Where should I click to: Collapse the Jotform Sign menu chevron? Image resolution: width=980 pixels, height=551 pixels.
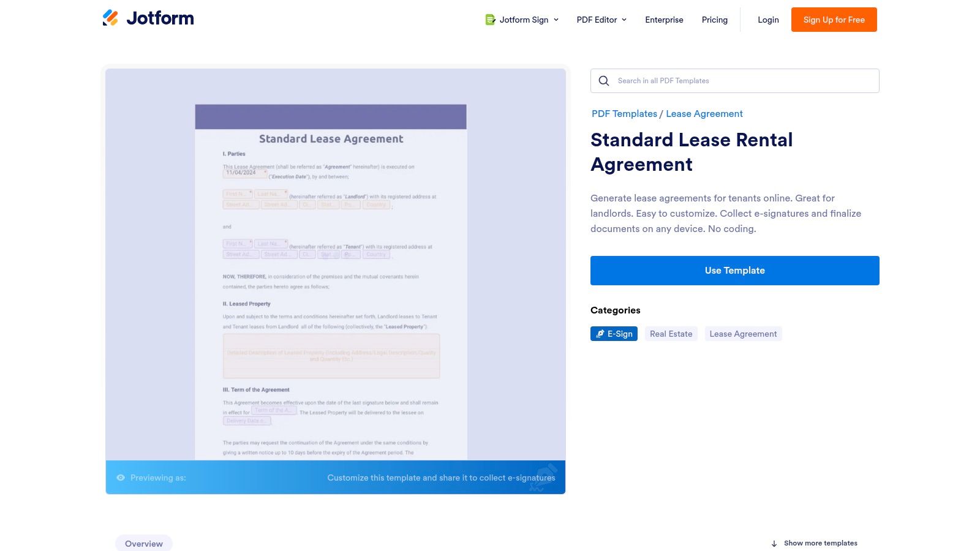556,19
